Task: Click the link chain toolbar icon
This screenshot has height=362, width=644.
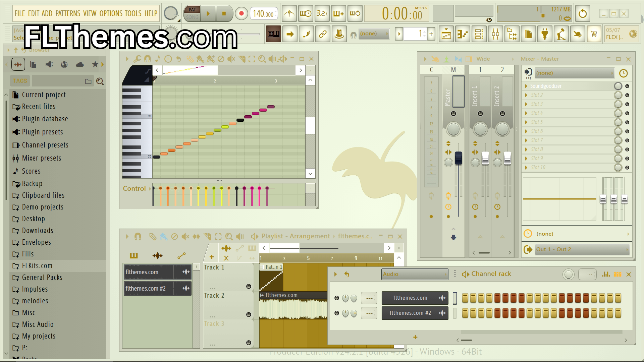Action: tap(323, 34)
